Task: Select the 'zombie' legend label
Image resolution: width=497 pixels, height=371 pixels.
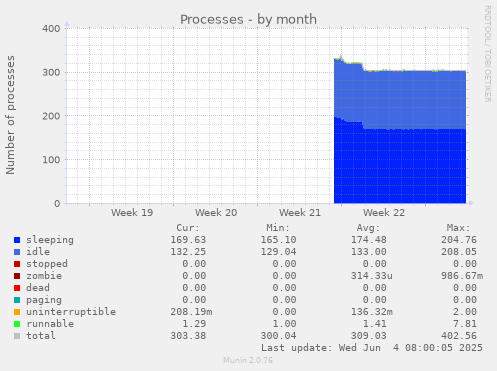Action: click(x=44, y=276)
